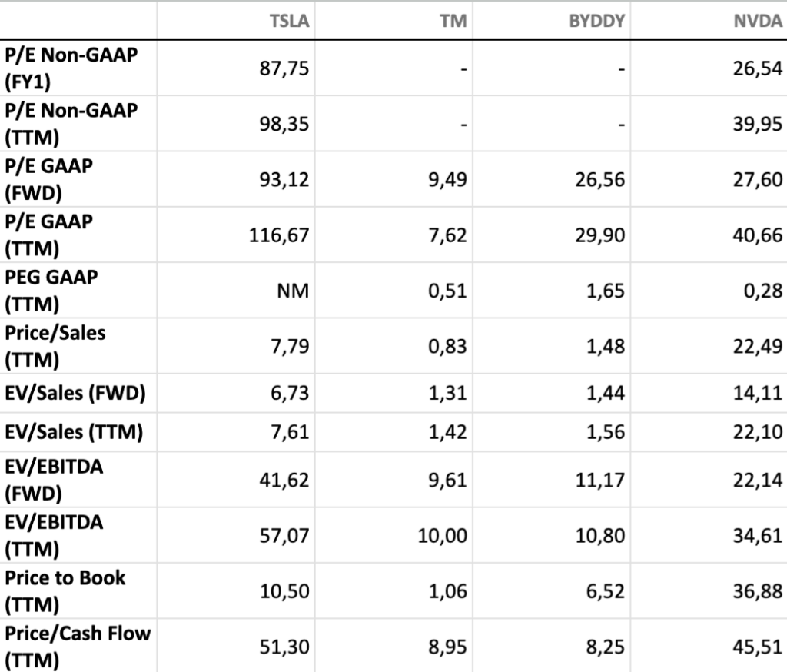Image resolution: width=787 pixels, height=672 pixels.
Task: Click the TSLA column header
Action: coord(292,21)
